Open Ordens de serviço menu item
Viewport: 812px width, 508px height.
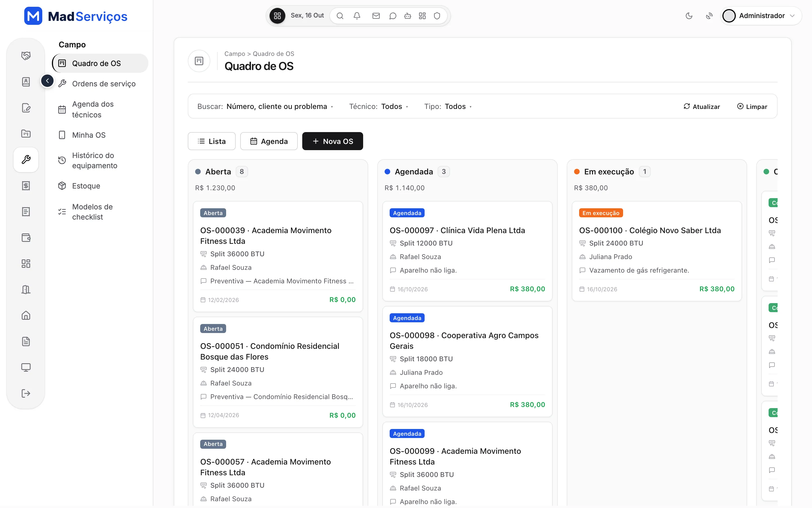100,84
